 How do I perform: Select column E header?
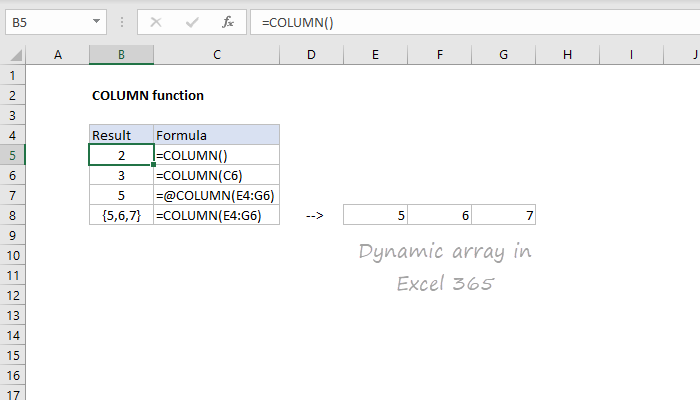pyautogui.click(x=375, y=55)
